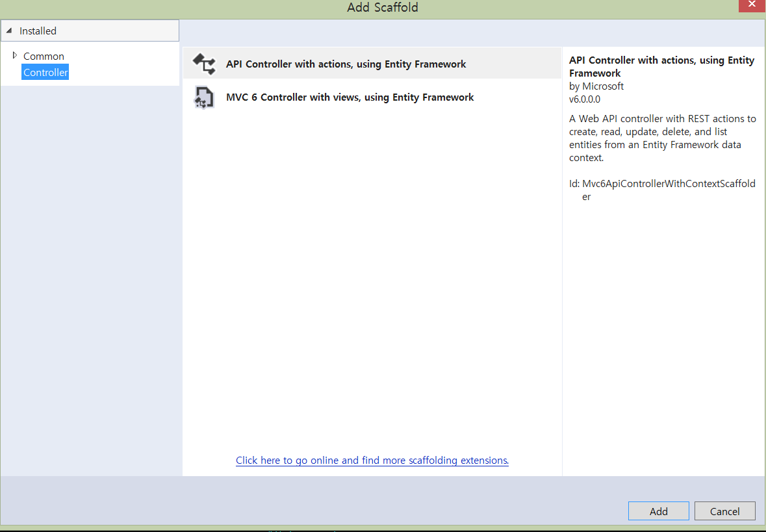Close the Add Scaffold dialog
Image resolution: width=766 pixels, height=532 pixels.
(752, 5)
